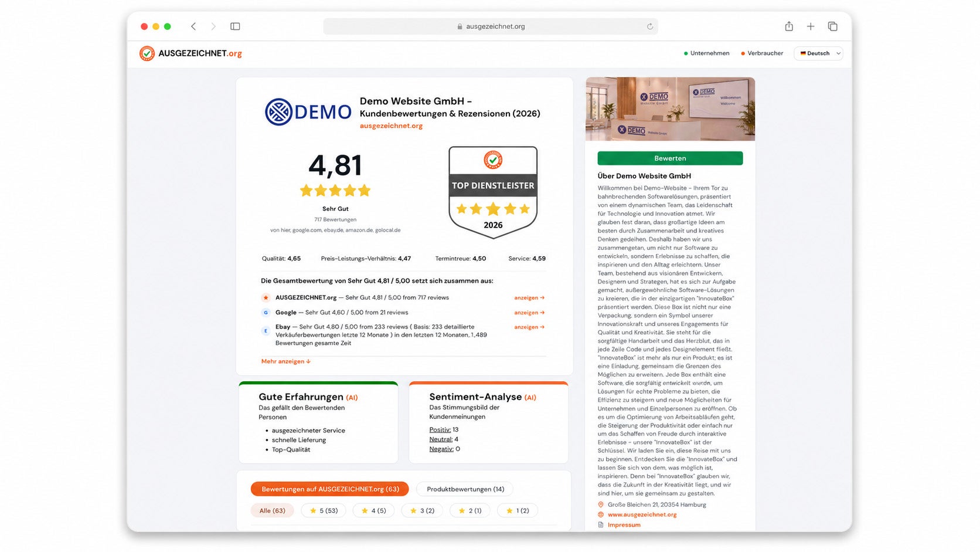Open the ausgezeichnet.org link under the company title

(391, 126)
